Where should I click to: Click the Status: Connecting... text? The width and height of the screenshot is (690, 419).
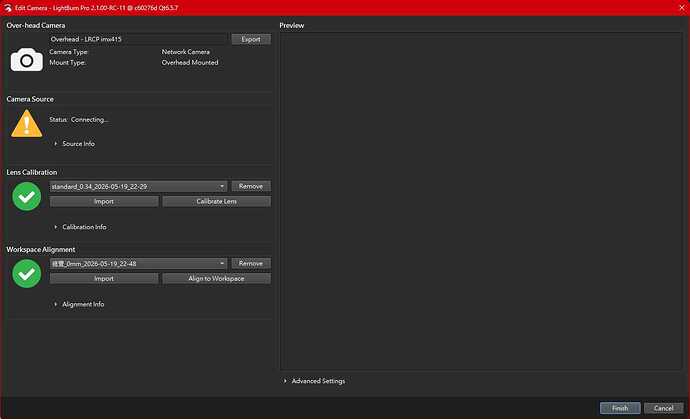79,119
